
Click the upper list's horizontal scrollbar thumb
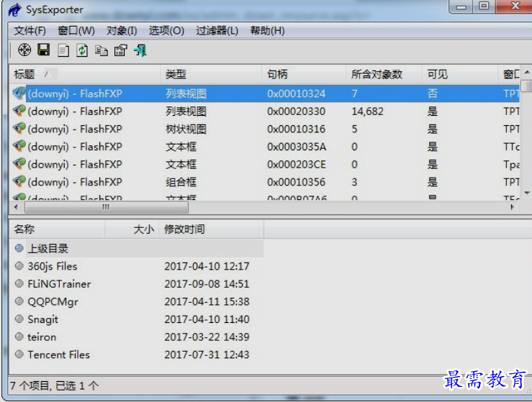click(107, 207)
